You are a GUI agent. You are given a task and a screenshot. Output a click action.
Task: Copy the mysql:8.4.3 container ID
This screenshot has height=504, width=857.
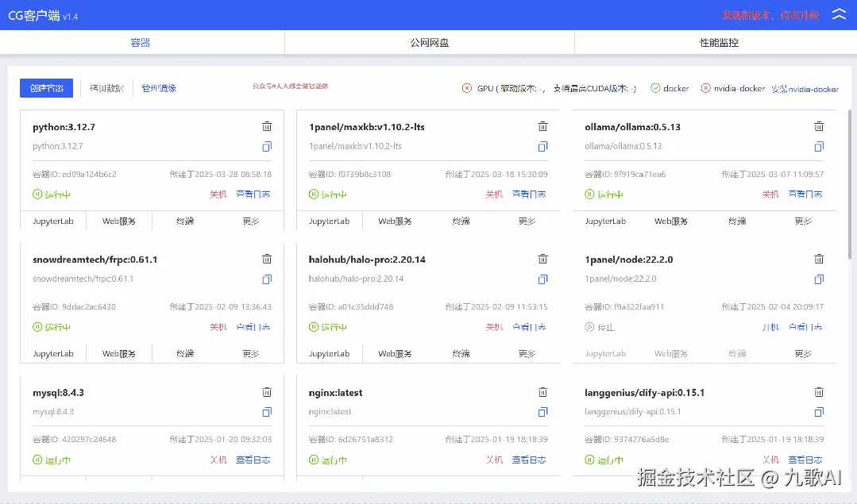(267, 412)
